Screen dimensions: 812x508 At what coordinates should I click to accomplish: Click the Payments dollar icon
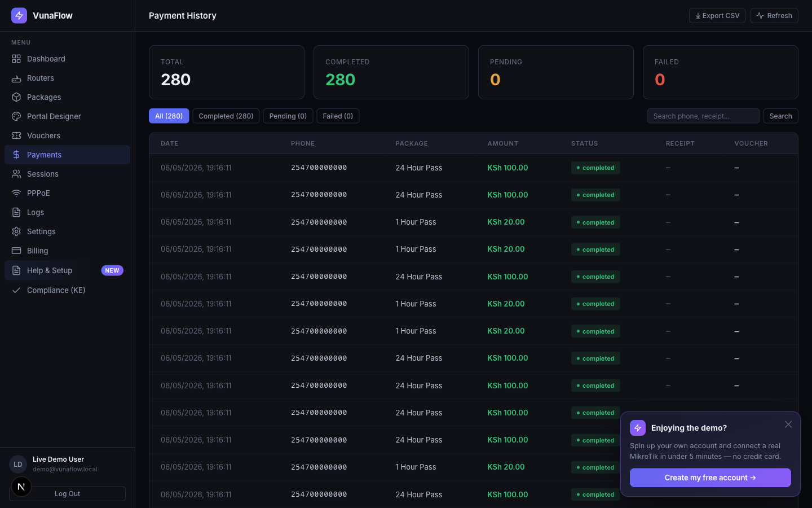16,155
